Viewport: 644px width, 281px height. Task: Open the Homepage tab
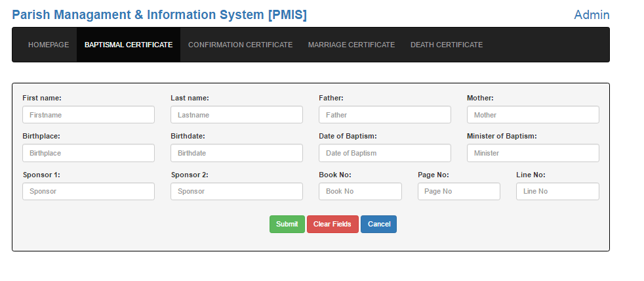[49, 45]
